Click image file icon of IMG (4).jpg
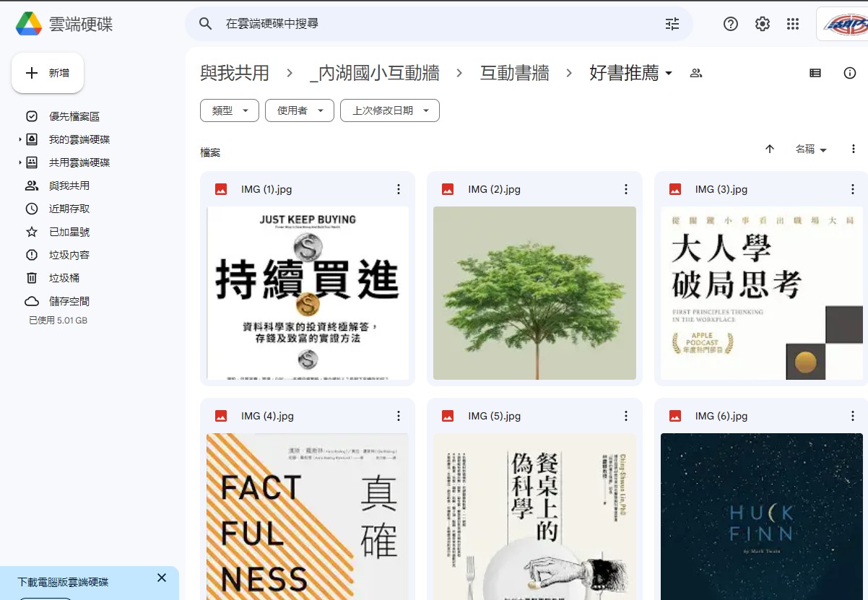The width and height of the screenshot is (868, 600). pos(221,416)
